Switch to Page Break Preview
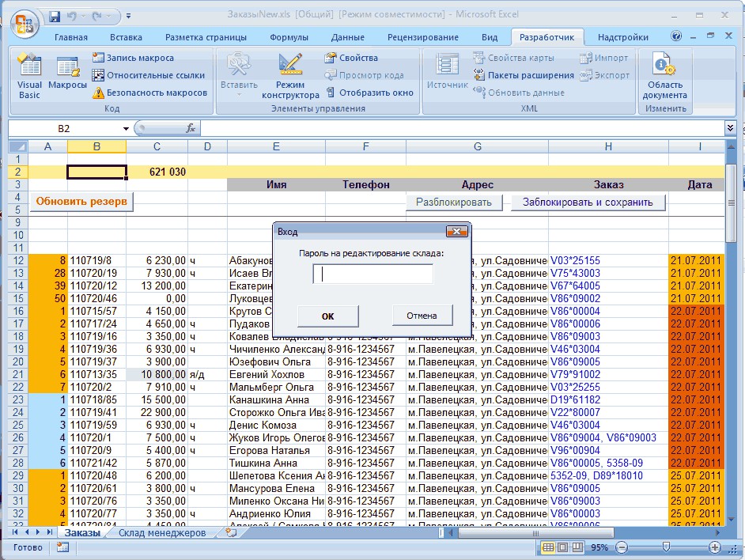The image size is (745, 560). tap(577, 547)
